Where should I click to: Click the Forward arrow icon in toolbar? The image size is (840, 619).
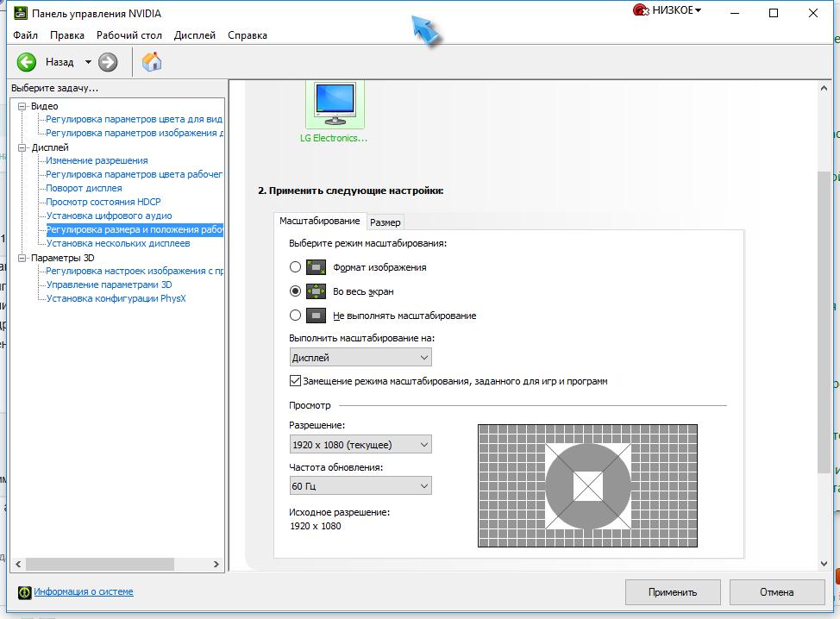108,62
